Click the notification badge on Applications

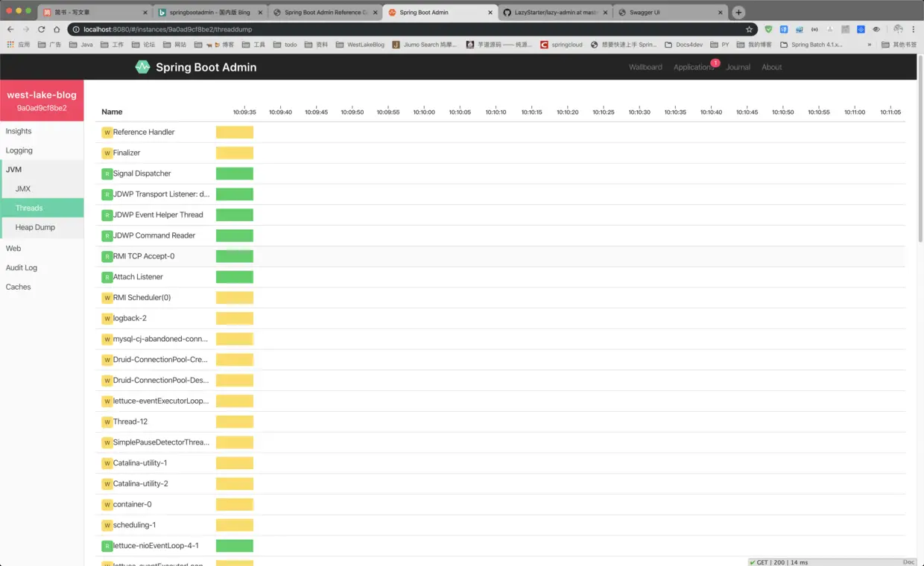pyautogui.click(x=715, y=63)
